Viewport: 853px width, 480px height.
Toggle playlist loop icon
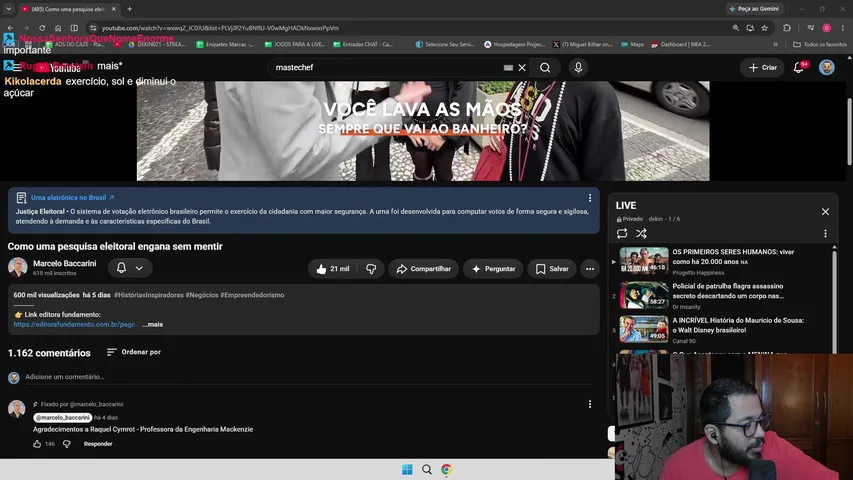coord(622,233)
